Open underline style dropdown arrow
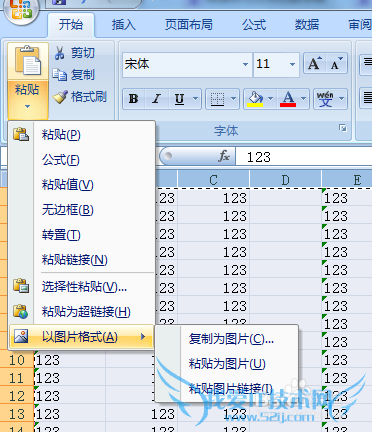Screen dimensions: 372x432 pyautogui.click(x=196, y=99)
